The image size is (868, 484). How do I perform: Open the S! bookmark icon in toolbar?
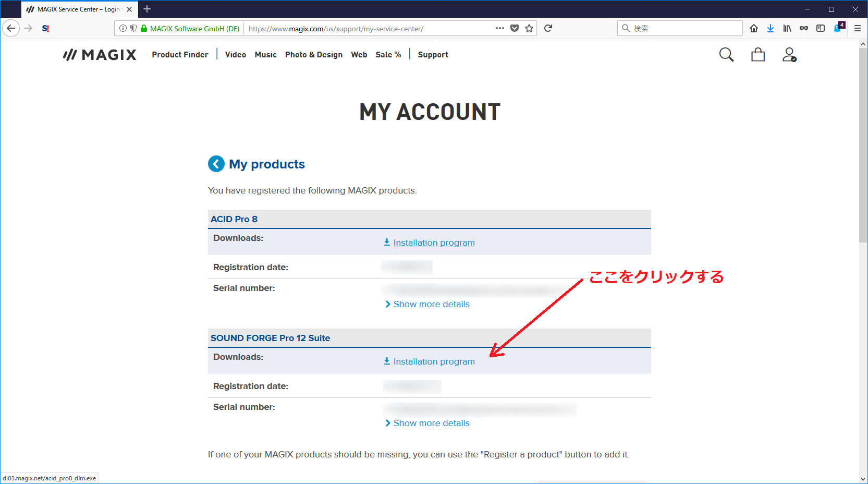click(x=45, y=28)
